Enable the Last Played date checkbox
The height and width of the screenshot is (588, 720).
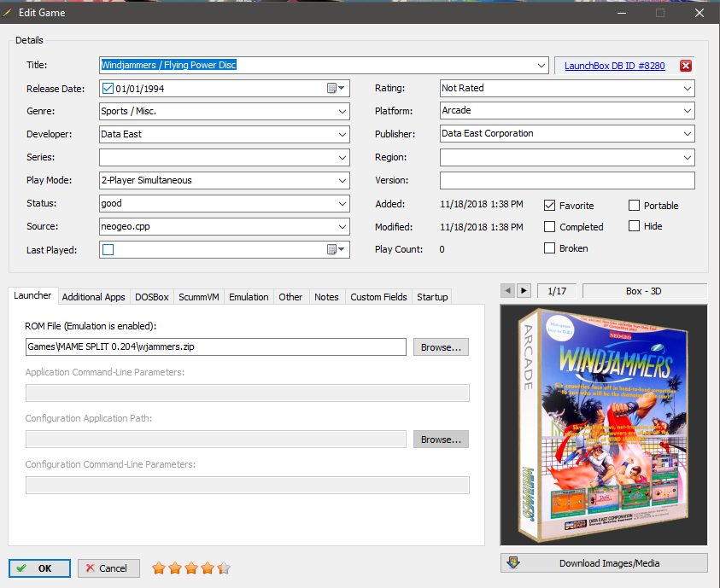tap(108, 249)
